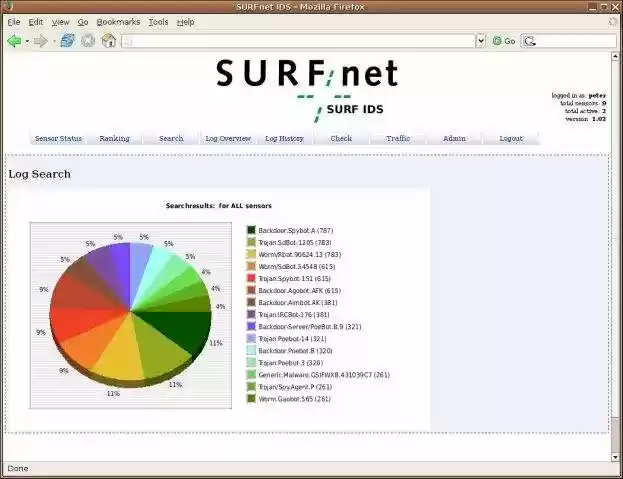
Task: Click the 'logged in as: peter' text
Action: [x=578, y=95]
